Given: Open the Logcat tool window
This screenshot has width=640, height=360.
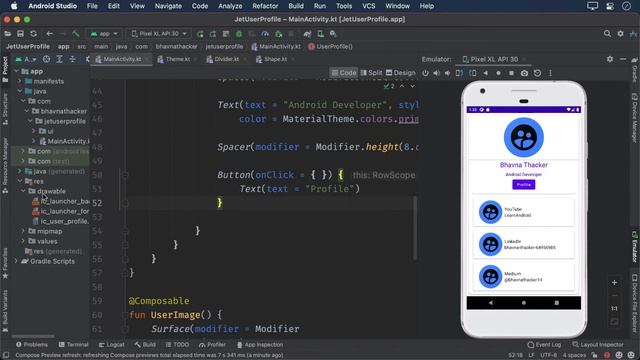Looking at the screenshot, I should pos(111,344).
